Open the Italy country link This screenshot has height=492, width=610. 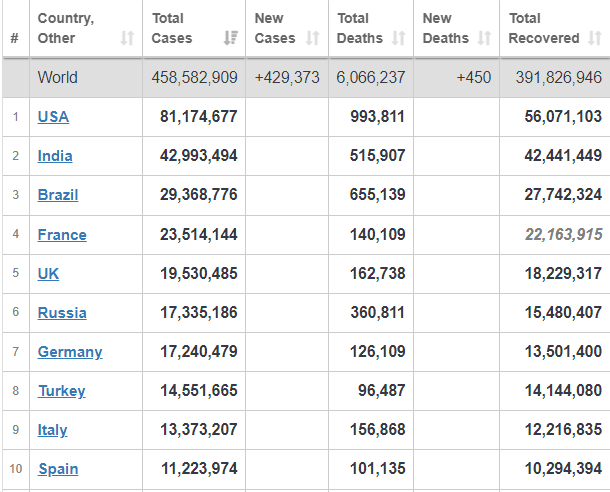click(x=53, y=430)
